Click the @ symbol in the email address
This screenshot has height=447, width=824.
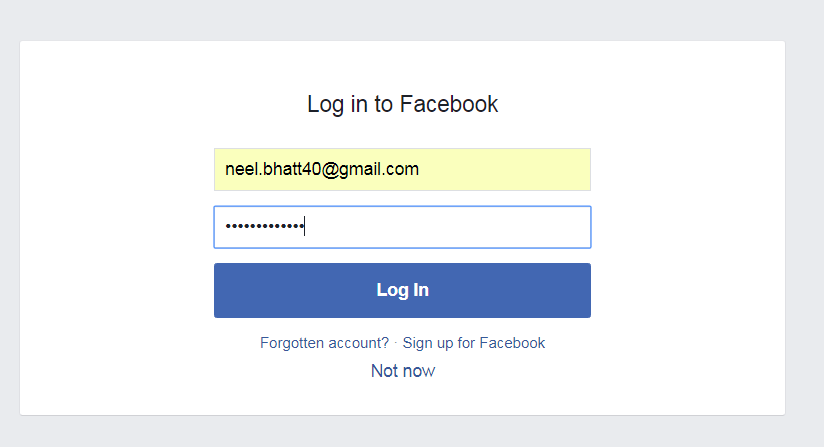pos(331,169)
